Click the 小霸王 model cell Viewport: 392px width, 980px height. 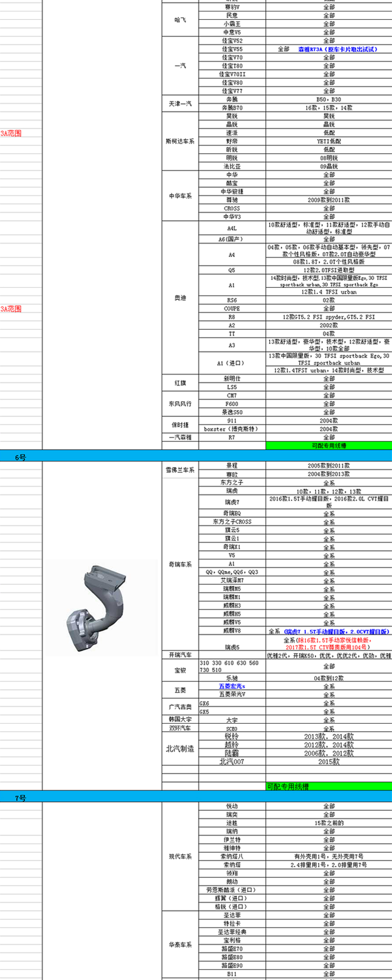click(232, 24)
